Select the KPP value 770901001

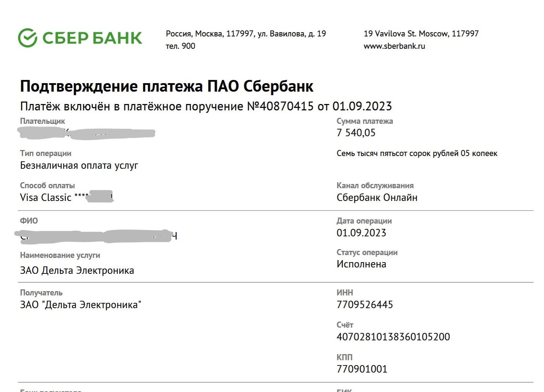[x=362, y=369]
